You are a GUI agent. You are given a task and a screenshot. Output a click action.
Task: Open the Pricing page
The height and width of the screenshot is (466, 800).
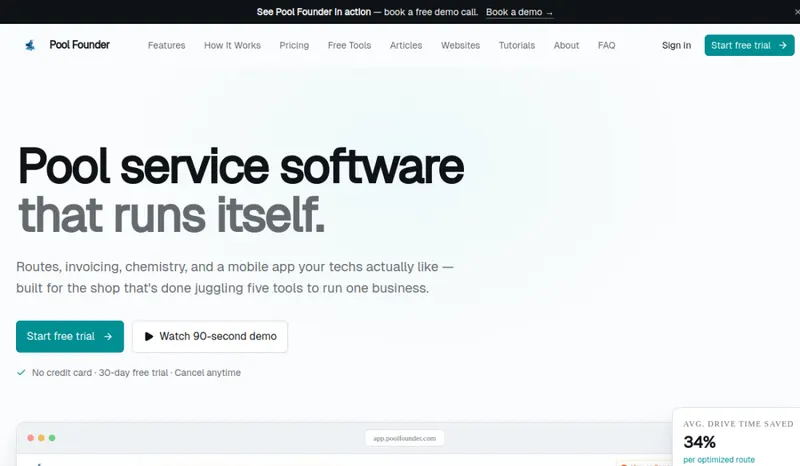coord(294,45)
